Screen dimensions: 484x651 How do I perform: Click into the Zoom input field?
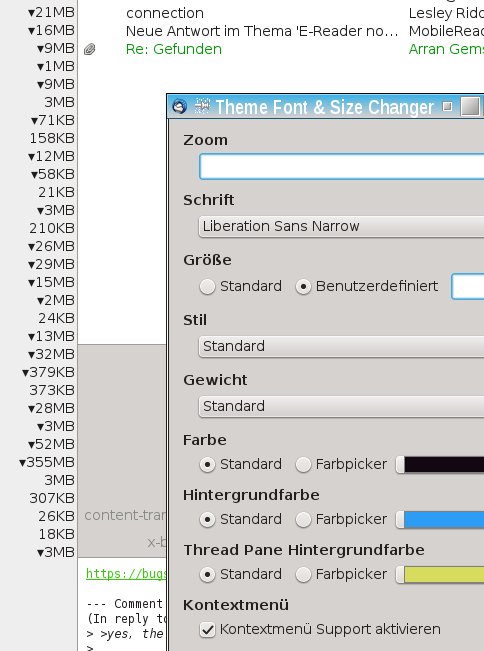(342, 166)
